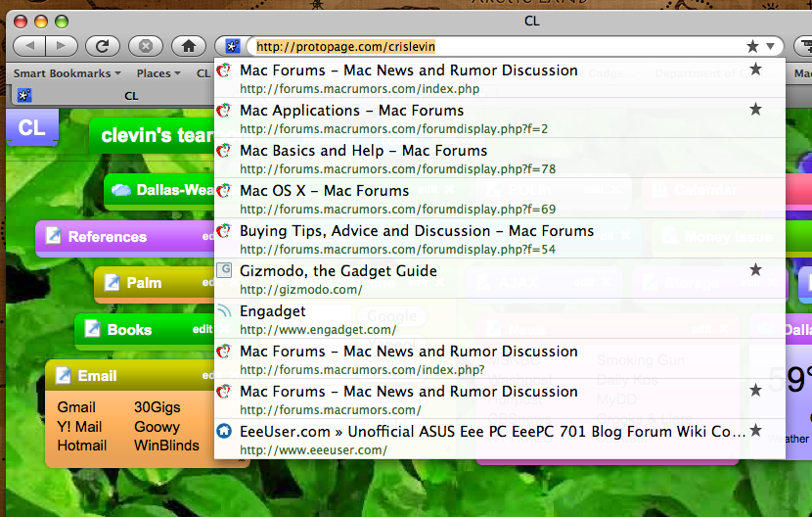Click star on forums.macrumors.com/ row
Screen dimensions: 812x517
coord(755,390)
